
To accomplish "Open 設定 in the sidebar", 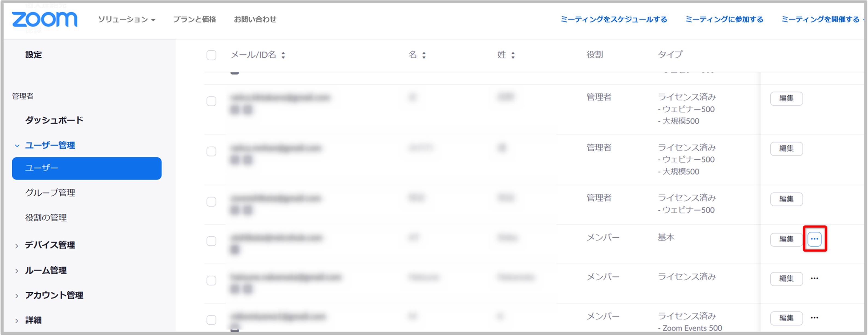I will [33, 55].
